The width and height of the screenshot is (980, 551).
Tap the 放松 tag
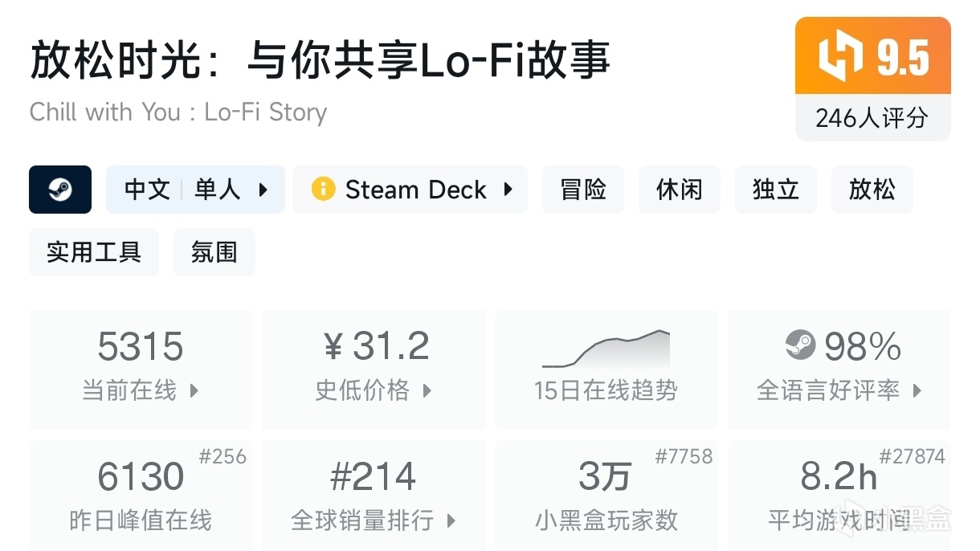coord(872,190)
